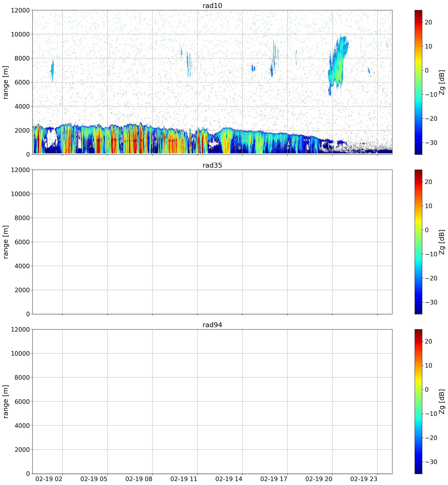Image resolution: width=448 pixels, height=485 pixels.
Task: Click the 6000 tick on rad10 axis
Action: pyautogui.click(x=22, y=82)
